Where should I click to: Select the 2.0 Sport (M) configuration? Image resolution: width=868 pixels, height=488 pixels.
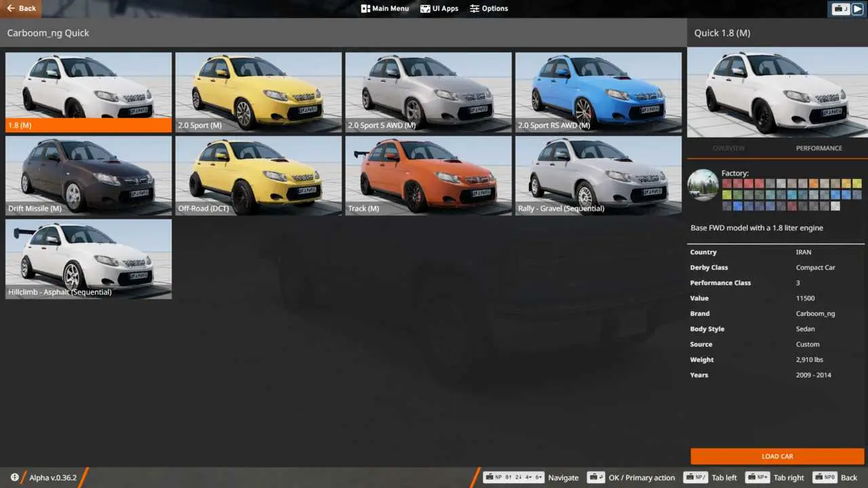258,92
